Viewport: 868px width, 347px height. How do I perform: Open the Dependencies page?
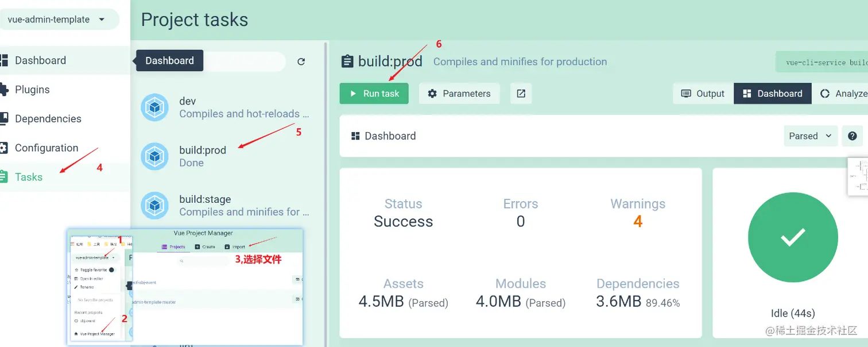click(x=65, y=119)
